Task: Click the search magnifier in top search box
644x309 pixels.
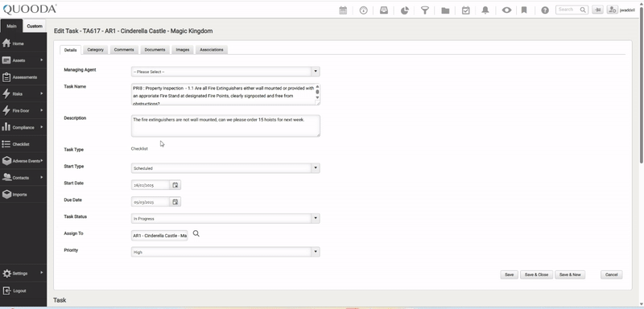Action: [x=583, y=10]
